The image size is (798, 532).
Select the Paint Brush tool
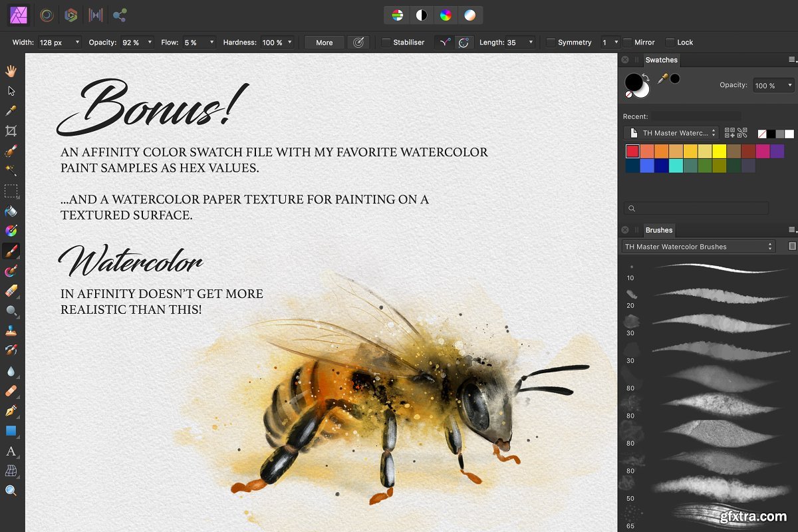pos(11,251)
